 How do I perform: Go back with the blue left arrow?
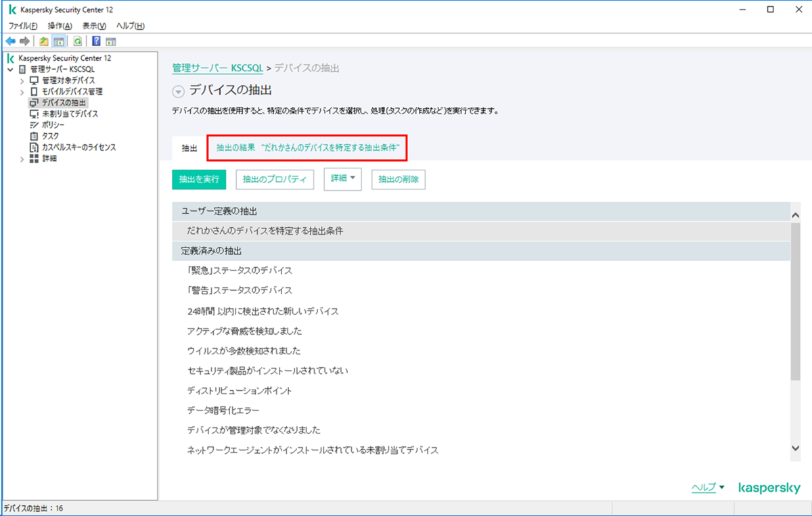10,41
